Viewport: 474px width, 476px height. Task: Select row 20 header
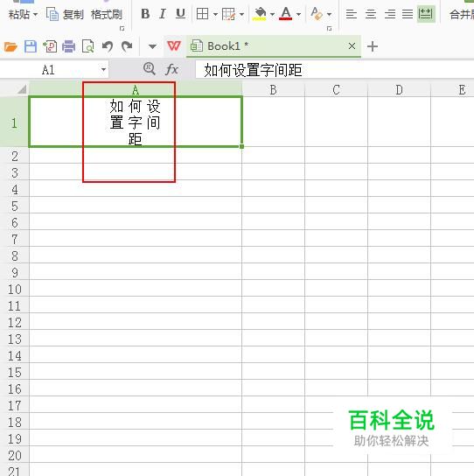point(14,456)
